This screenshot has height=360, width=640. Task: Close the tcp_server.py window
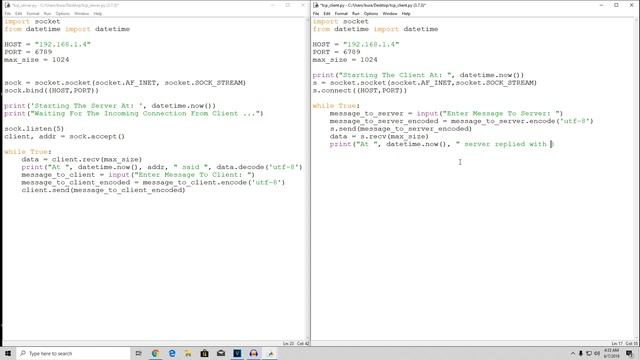pos(303,5)
